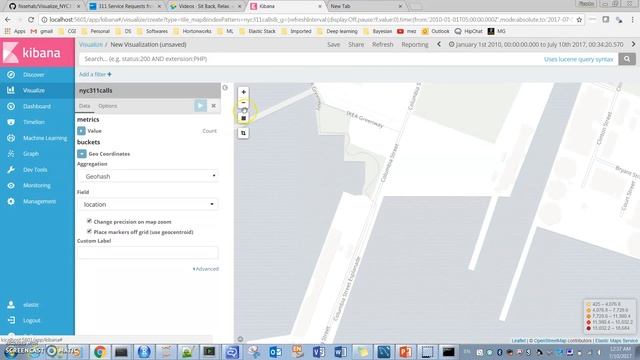Reload the page in Chrome

pyautogui.click(x=31, y=19)
